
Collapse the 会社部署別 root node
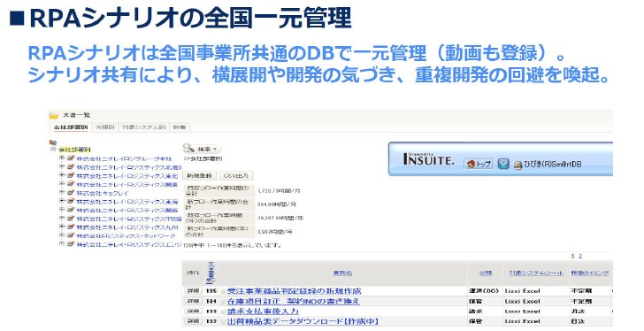pyautogui.click(x=53, y=149)
